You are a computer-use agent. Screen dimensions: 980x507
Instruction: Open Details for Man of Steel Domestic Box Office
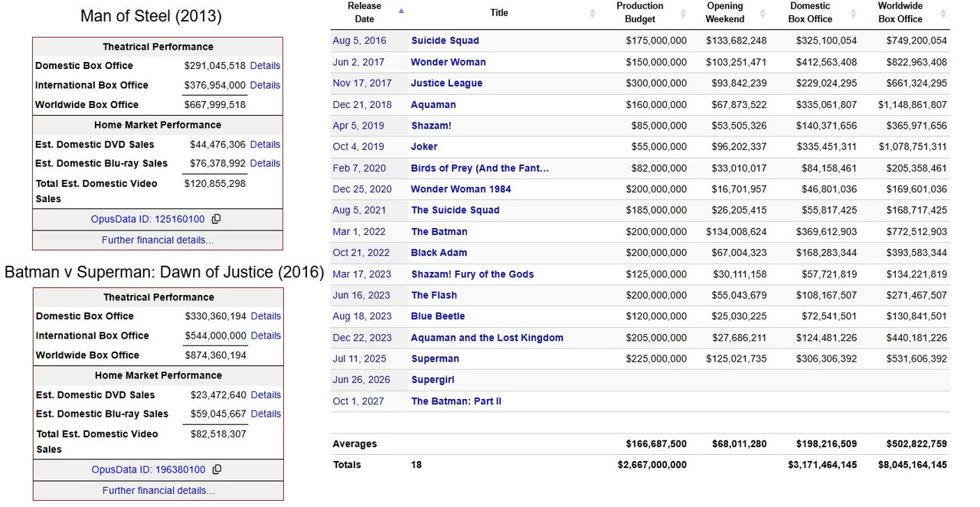(x=265, y=66)
